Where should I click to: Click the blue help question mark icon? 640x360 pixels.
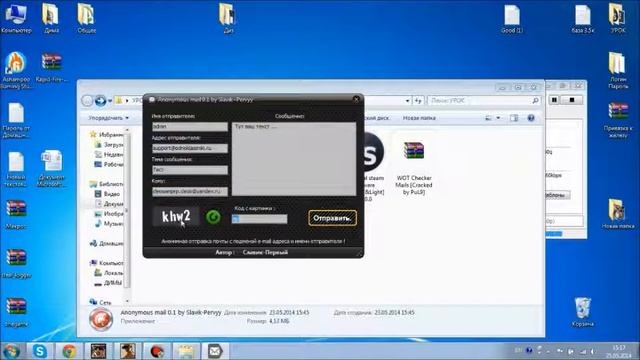tap(531, 118)
